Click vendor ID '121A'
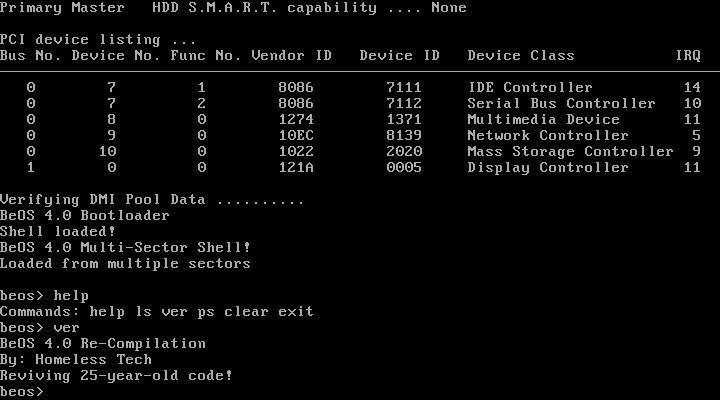 [296, 168]
